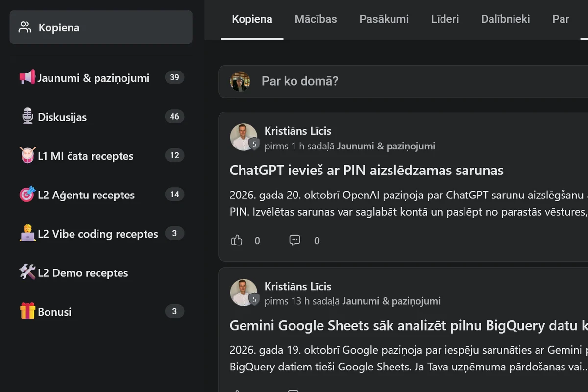Image resolution: width=588 pixels, height=392 pixels.
Task: Open Kristiāns Līcis profile from Gemini post
Action: tap(298, 286)
